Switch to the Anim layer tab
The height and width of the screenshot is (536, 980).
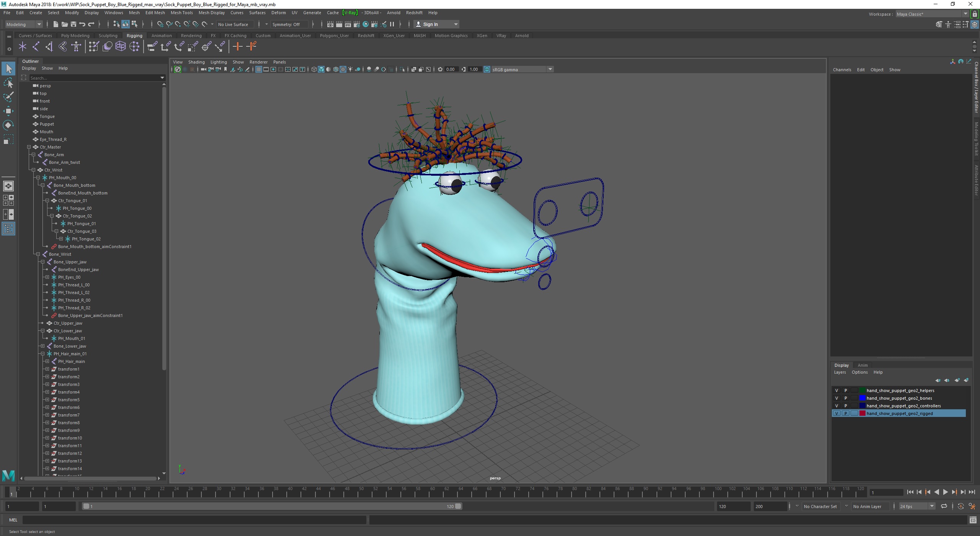click(x=862, y=365)
